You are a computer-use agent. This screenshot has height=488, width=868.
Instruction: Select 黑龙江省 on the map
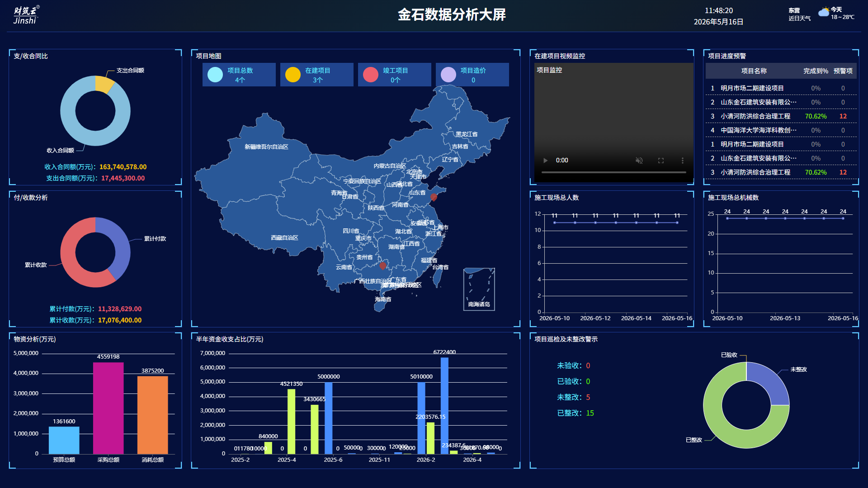click(467, 134)
